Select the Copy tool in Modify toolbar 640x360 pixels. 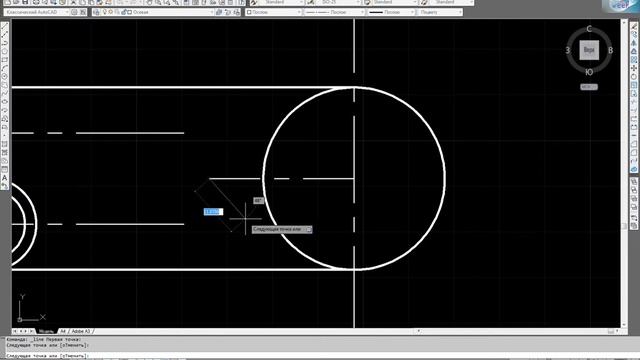(x=634, y=35)
